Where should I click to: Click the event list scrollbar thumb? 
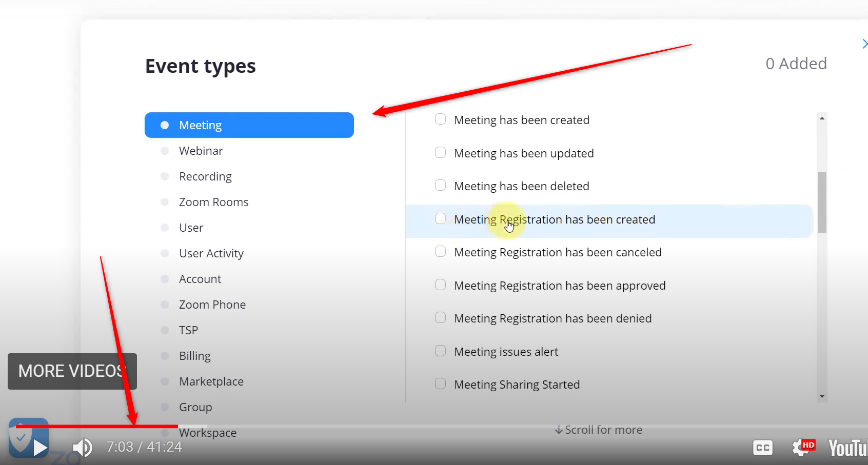click(x=822, y=203)
